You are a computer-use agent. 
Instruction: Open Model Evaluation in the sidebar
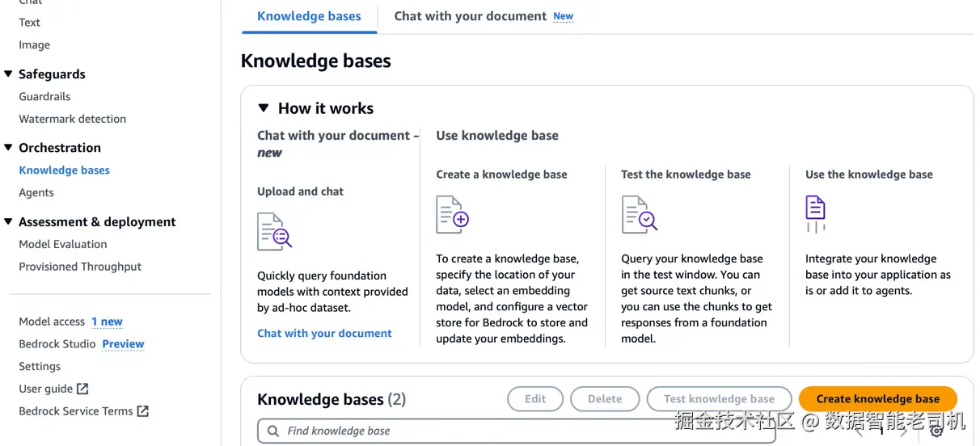(63, 244)
